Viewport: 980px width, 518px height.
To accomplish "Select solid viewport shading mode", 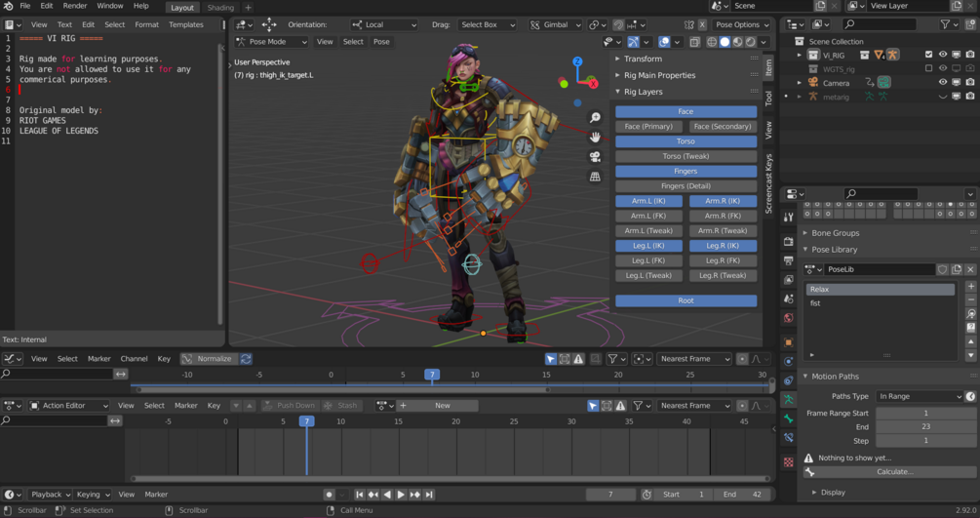I will [x=725, y=42].
